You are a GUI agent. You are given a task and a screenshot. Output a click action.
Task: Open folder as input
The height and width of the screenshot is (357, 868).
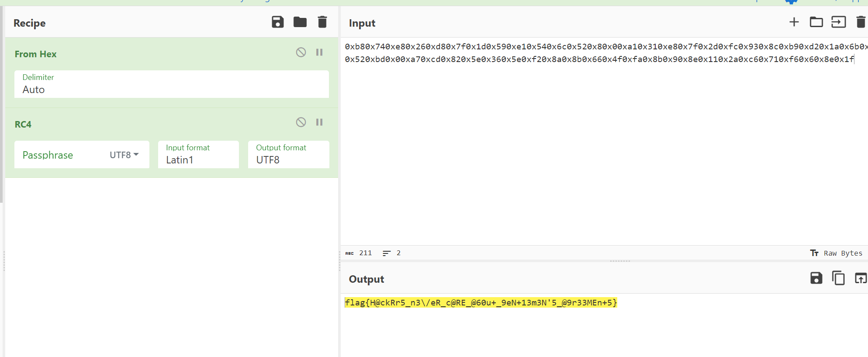tap(816, 22)
